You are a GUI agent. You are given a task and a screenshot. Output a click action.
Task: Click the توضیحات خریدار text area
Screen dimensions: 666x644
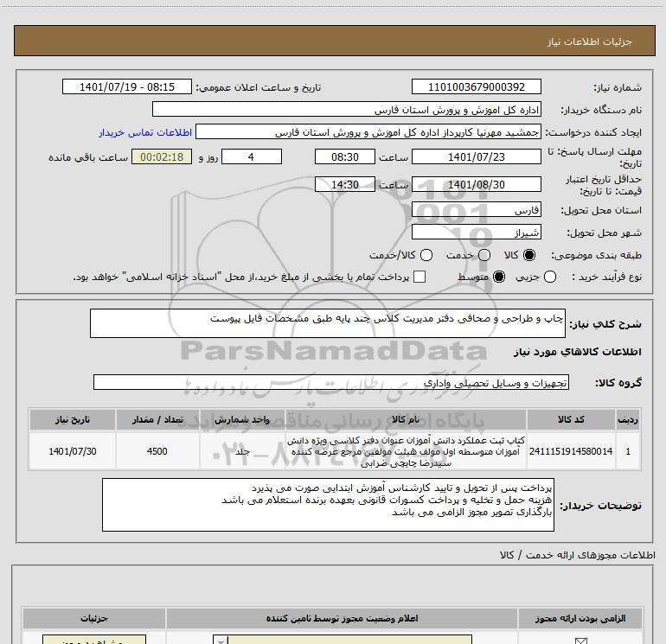click(328, 505)
